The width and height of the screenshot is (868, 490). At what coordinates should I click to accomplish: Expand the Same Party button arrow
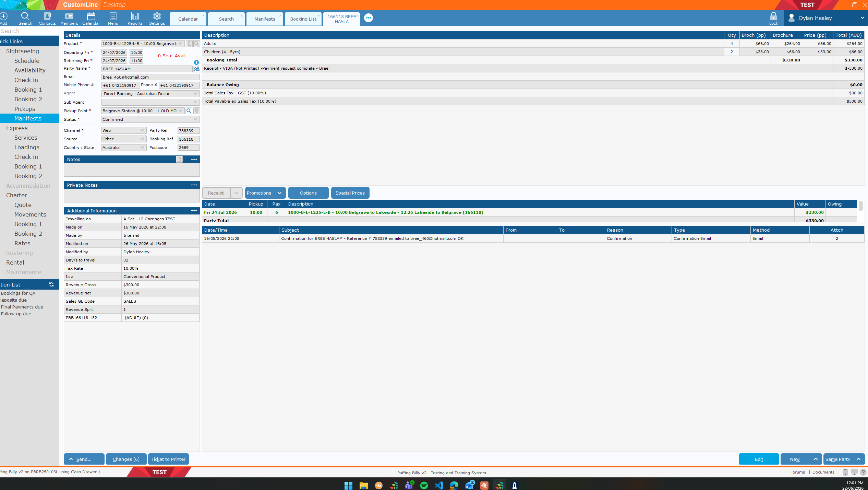(859, 459)
